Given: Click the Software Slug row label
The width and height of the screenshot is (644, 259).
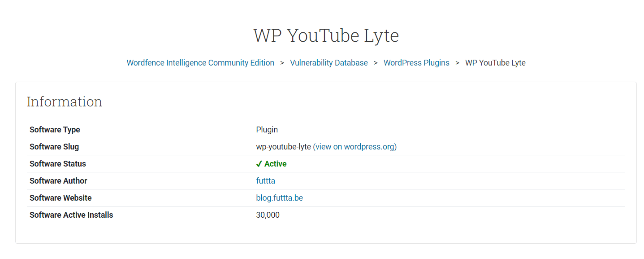Looking at the screenshot, I should [x=54, y=146].
